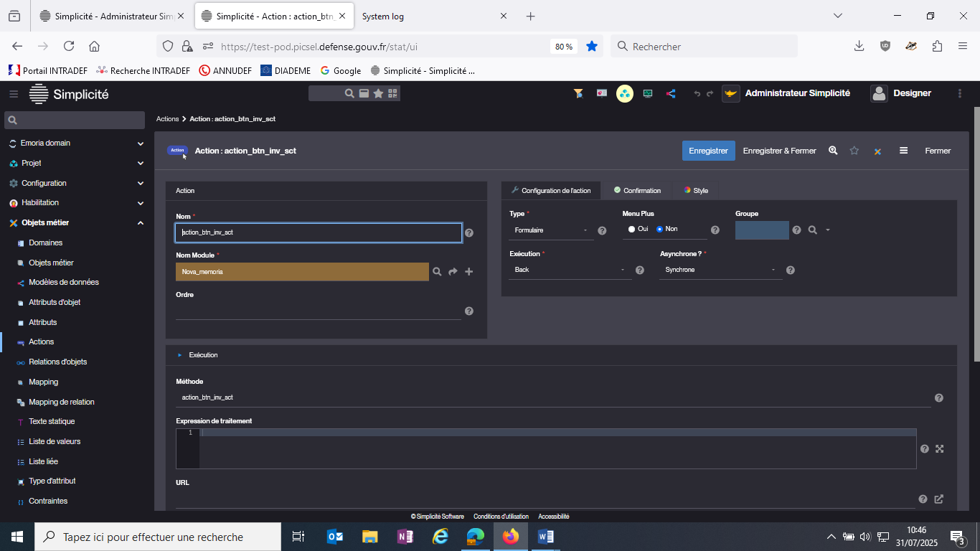980x551 pixels.
Task: Open the Designer user avatar
Action: [879, 93]
